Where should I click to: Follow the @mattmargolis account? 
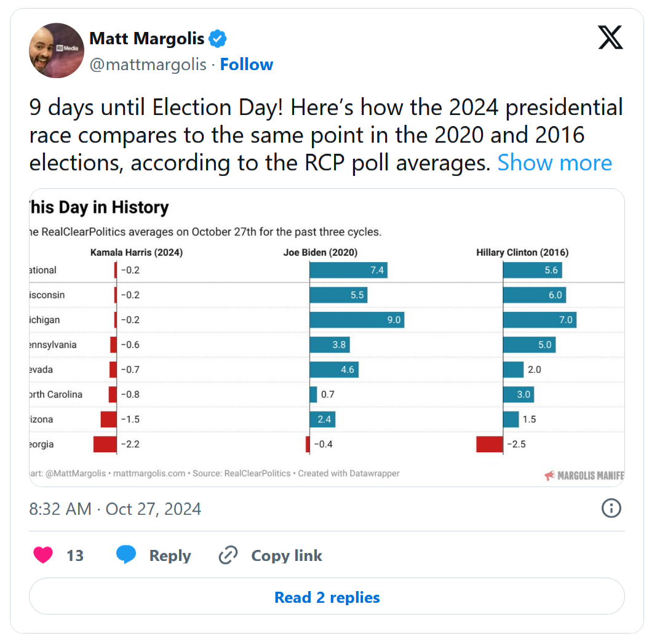click(247, 65)
